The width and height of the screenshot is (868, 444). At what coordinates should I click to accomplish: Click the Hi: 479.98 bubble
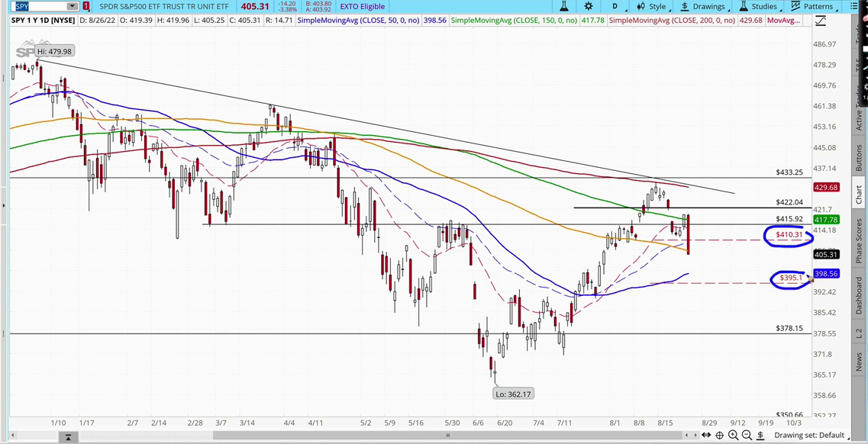tap(53, 51)
